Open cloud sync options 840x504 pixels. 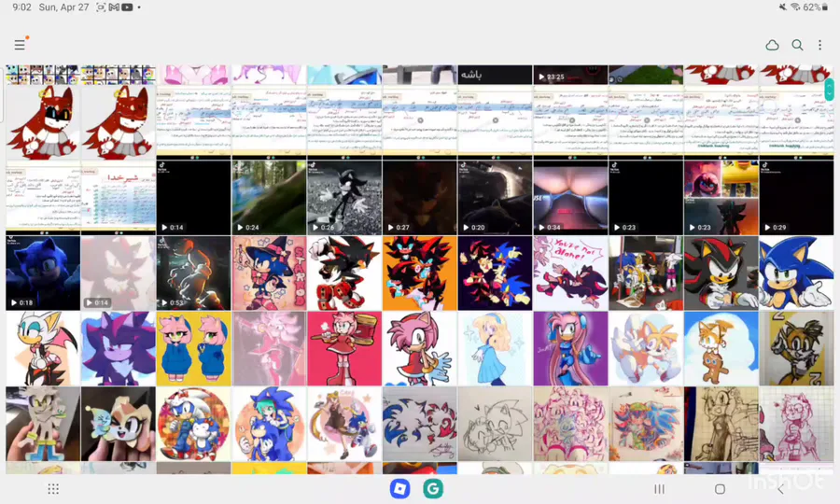pyautogui.click(x=772, y=46)
